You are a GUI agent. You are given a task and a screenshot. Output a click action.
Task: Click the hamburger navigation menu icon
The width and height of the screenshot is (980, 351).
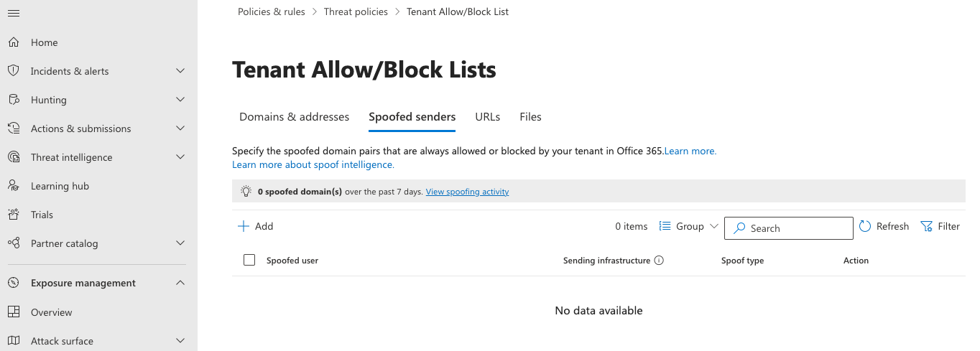pos(13,14)
